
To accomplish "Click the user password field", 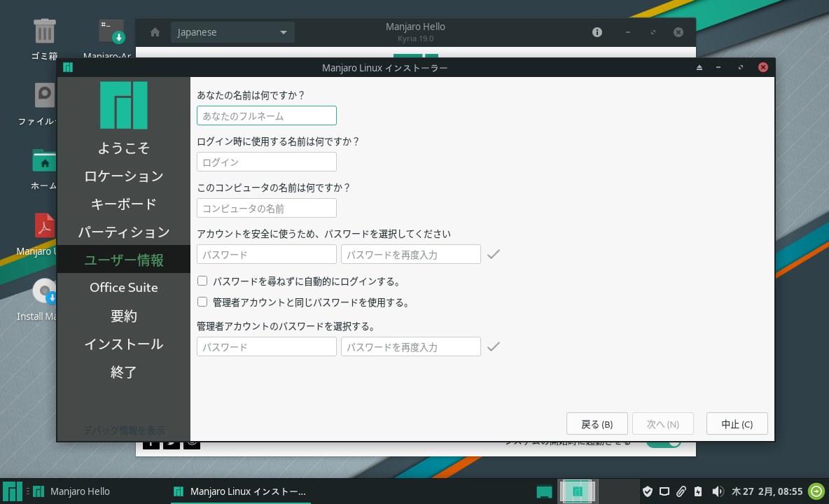I will pos(267,254).
